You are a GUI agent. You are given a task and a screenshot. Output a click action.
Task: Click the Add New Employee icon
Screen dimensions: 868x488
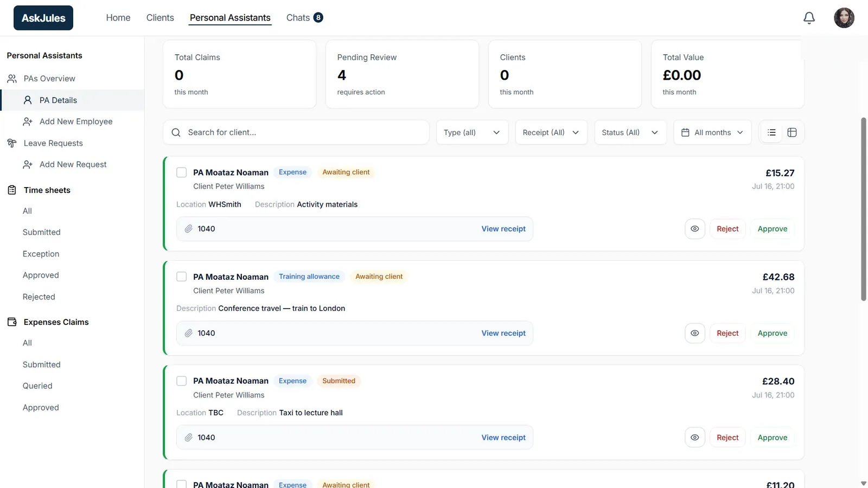(x=28, y=121)
